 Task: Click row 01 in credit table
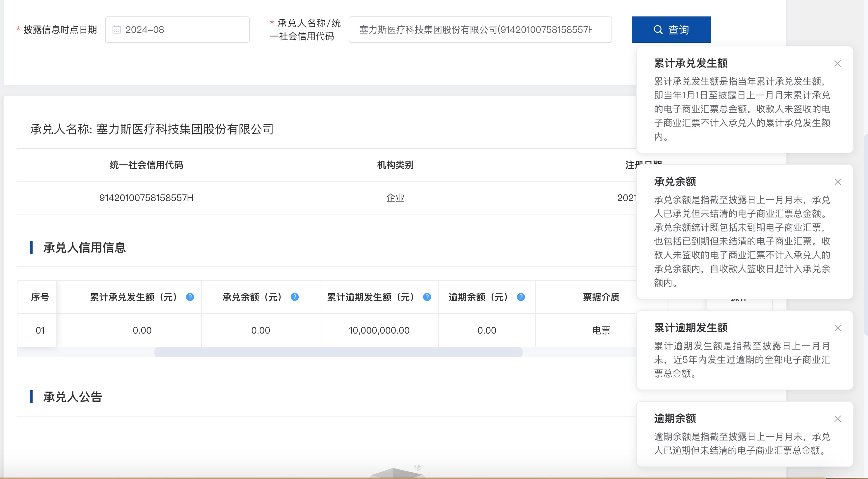point(40,330)
